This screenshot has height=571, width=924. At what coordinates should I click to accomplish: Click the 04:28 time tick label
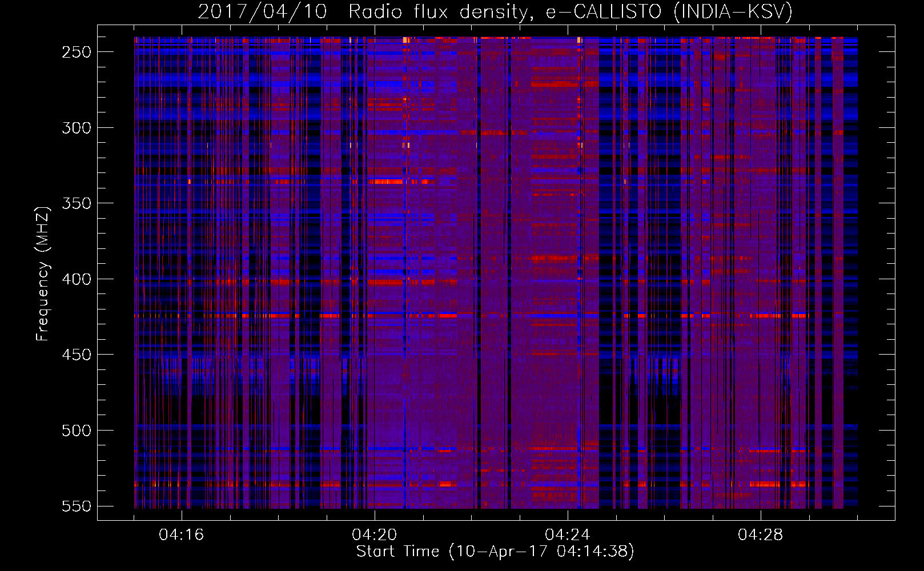coord(761,535)
